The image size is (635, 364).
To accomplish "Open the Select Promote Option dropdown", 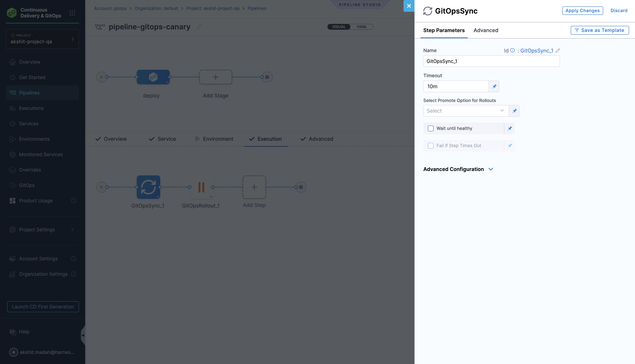I will 466,111.
